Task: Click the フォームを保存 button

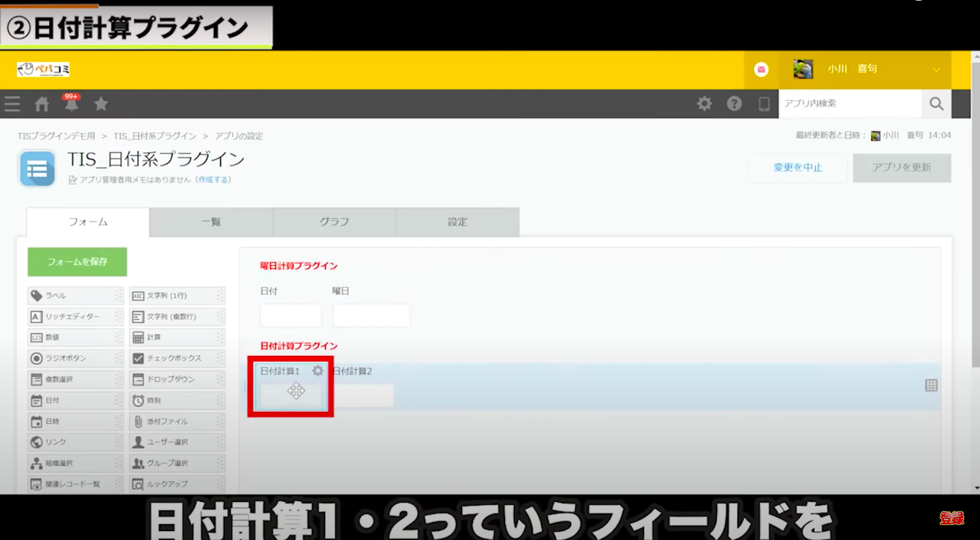Action: 77,262
